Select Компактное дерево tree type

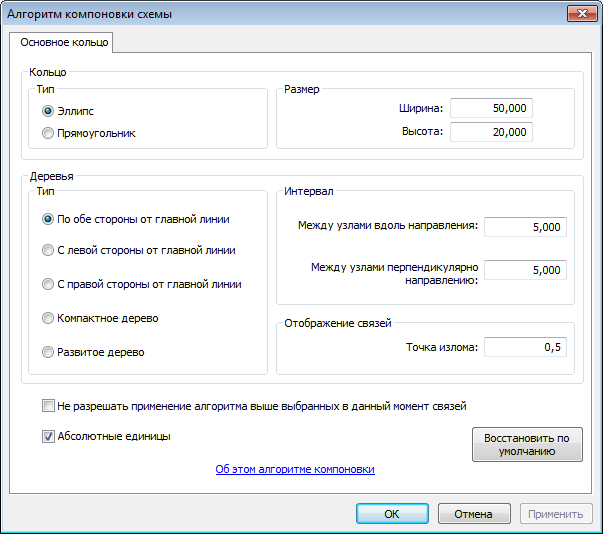(x=48, y=318)
